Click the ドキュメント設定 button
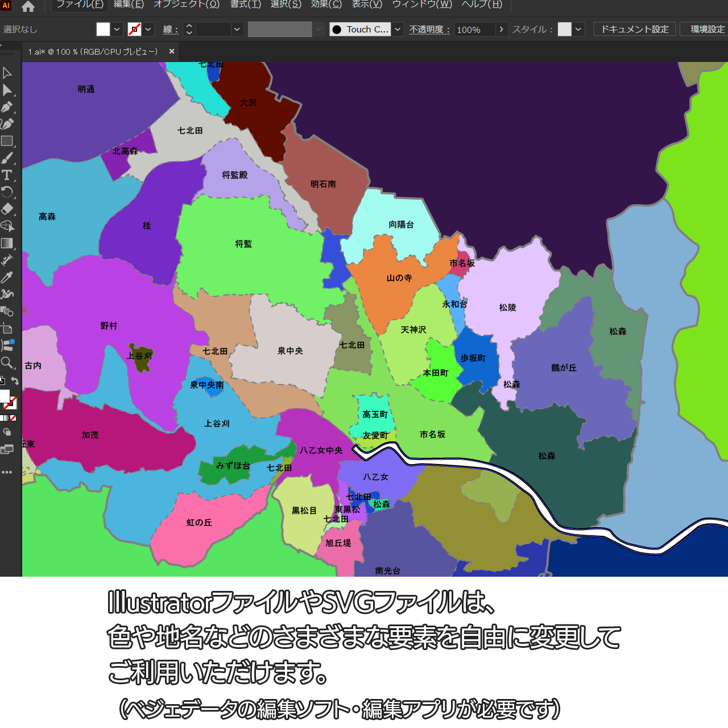 point(635,29)
